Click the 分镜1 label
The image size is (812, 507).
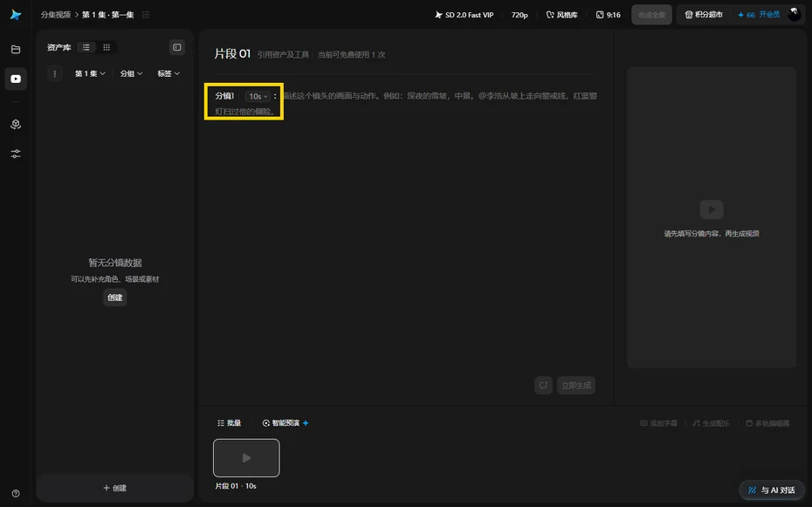point(224,96)
